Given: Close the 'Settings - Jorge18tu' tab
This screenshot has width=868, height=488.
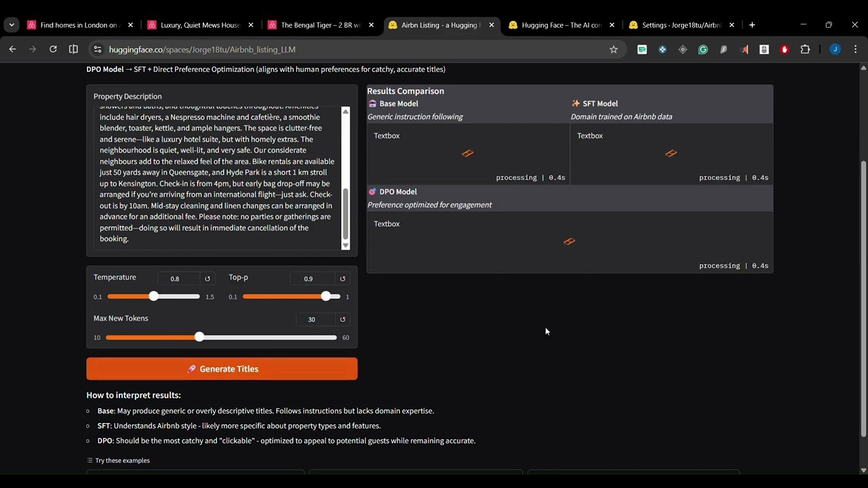Looking at the screenshot, I should tap(732, 25).
